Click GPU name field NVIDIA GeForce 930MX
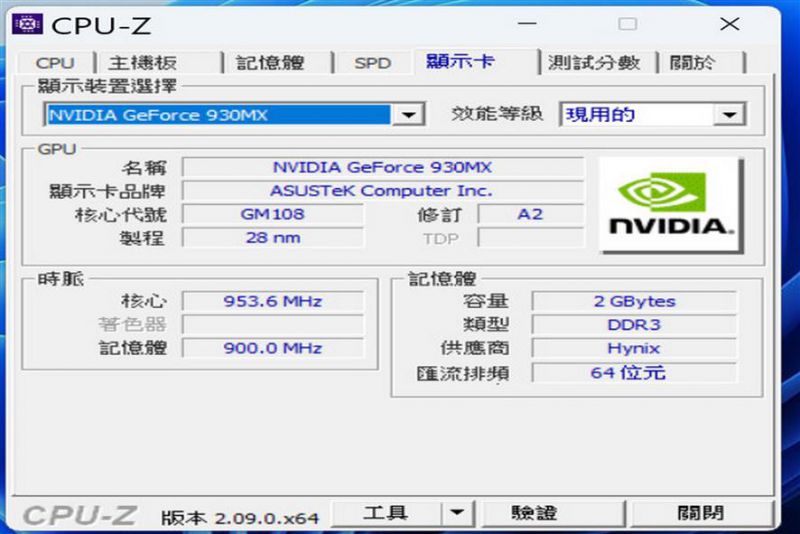Image resolution: width=800 pixels, height=534 pixels. coord(383,167)
